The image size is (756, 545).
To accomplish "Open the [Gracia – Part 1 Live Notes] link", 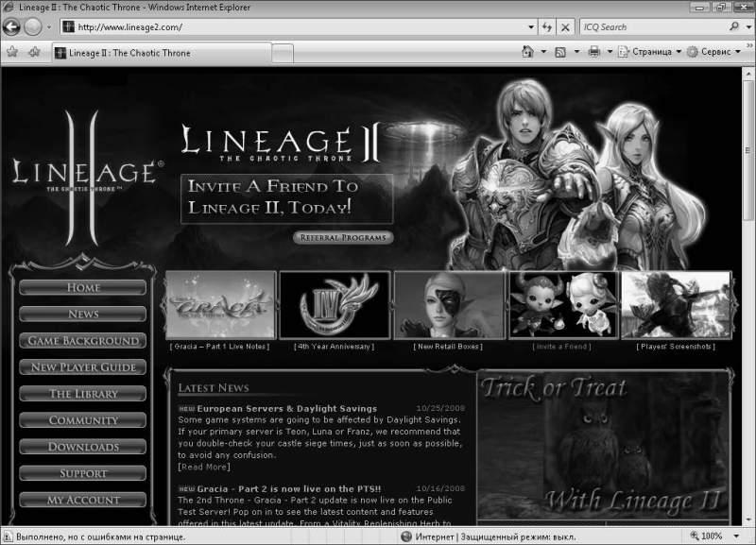I will pyautogui.click(x=220, y=347).
